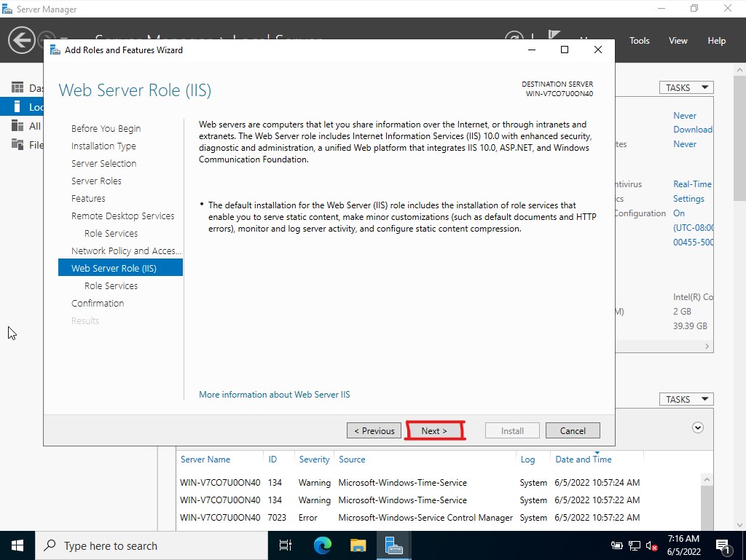
Task: Go to Features step
Action: 88,198
